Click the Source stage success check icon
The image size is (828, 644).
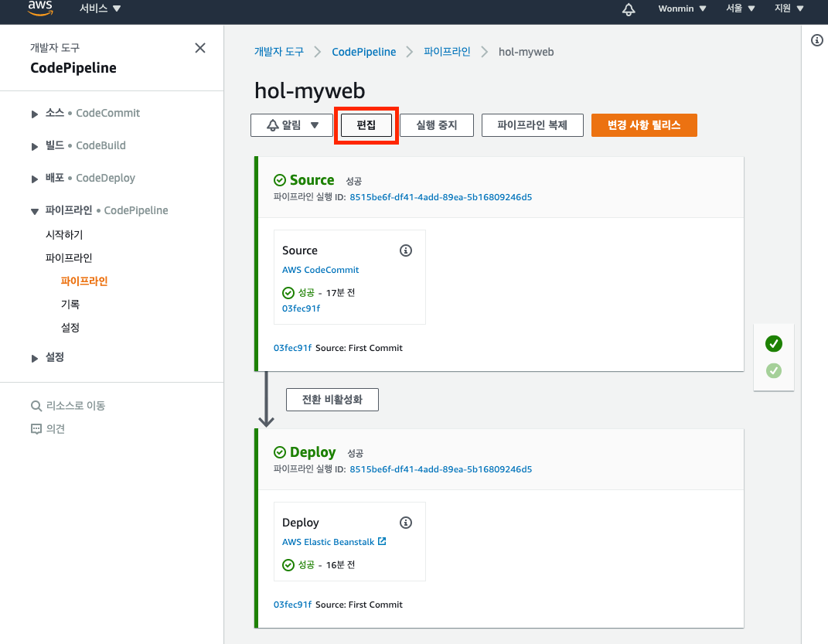[x=280, y=181]
